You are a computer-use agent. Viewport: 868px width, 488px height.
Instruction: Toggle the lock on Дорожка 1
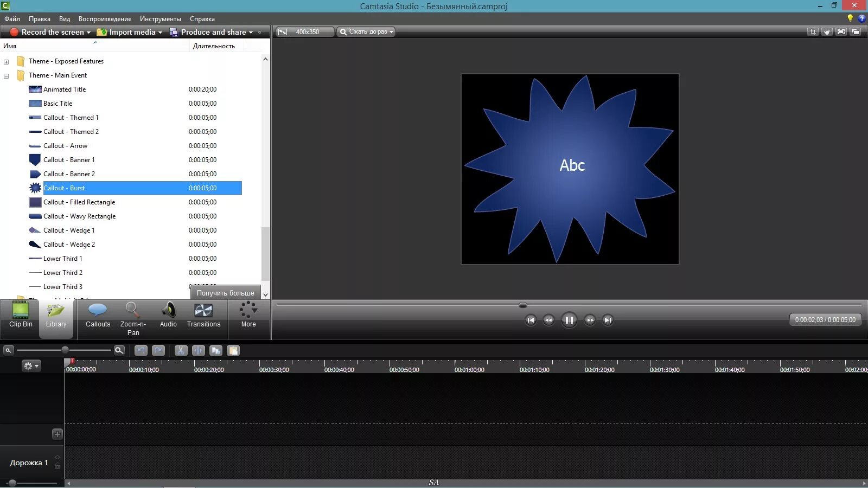[58, 466]
